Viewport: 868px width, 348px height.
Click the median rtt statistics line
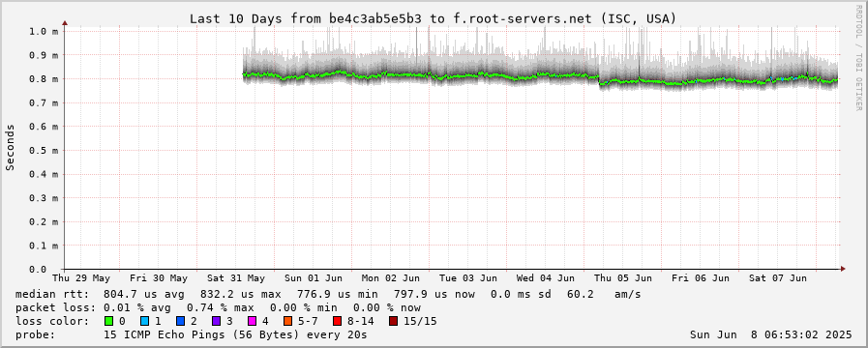click(328, 294)
